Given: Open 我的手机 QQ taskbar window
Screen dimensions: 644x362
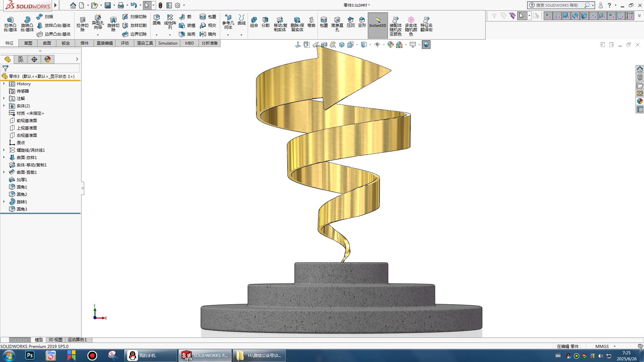Looking at the screenshot, I should coord(151,355).
